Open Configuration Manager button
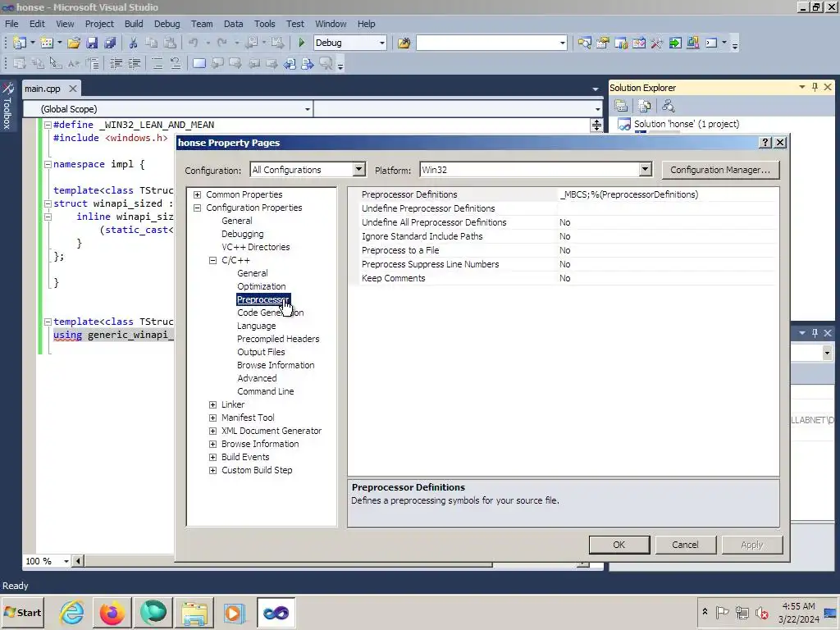This screenshot has height=630, width=840. pyautogui.click(x=720, y=170)
